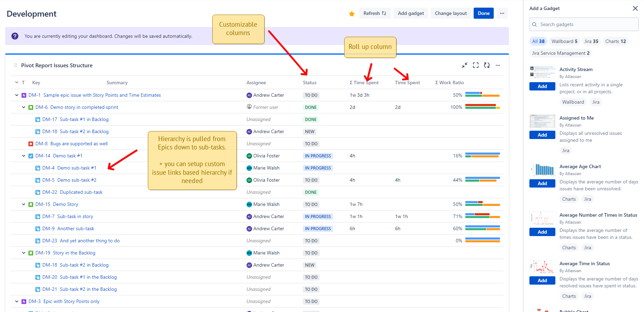This screenshot has height=312, width=644.
Task: Collapse the DM-1 epic row
Action: tap(16, 95)
